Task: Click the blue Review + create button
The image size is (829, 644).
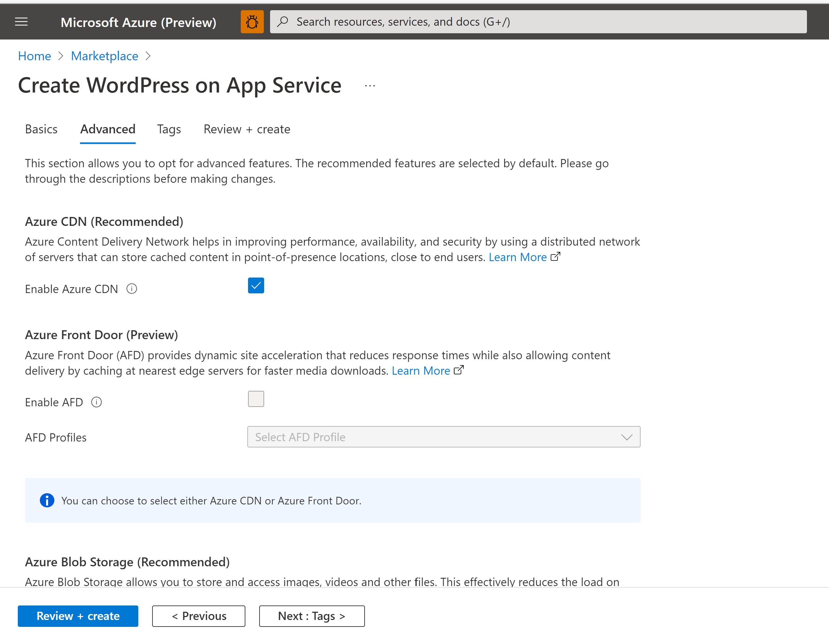Action: 78,616
